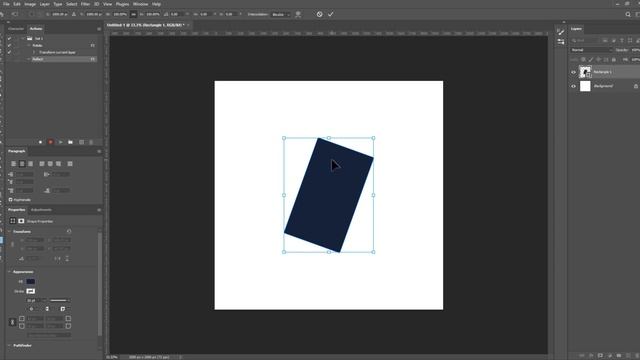Cancel the transform in the options bar

click(319, 14)
